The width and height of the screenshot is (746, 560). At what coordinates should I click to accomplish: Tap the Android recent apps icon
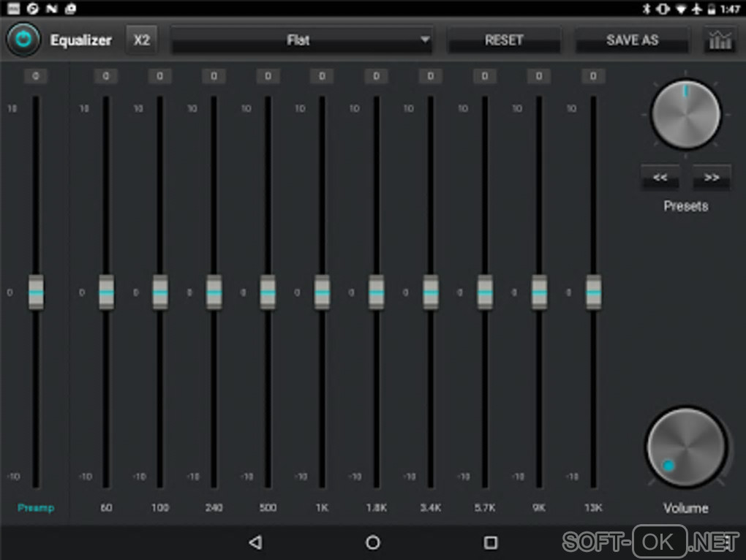coord(491,542)
